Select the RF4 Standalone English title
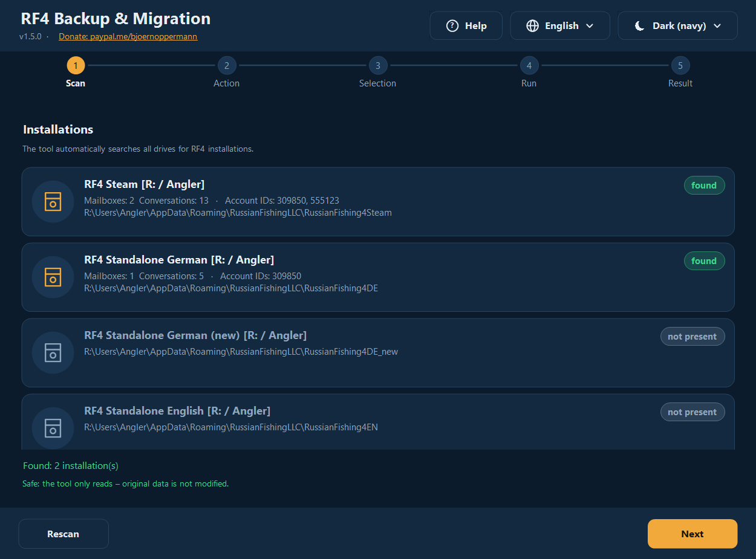This screenshot has height=559, width=756. click(x=177, y=411)
